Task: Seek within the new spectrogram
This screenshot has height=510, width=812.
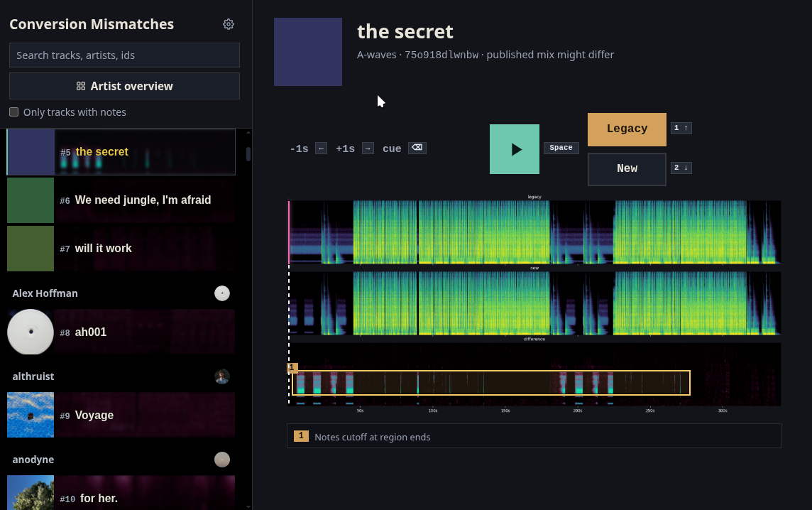Action: click(534, 303)
